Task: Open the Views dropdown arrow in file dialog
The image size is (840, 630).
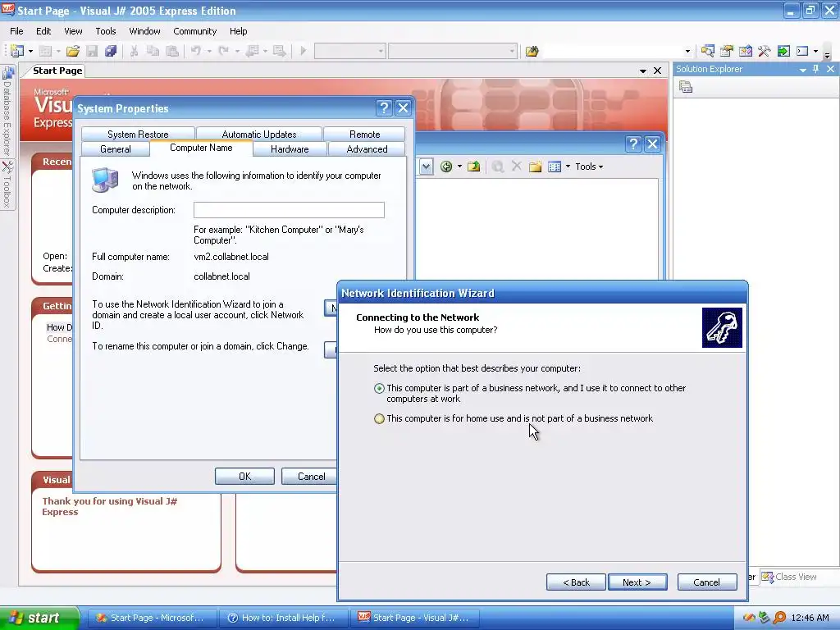Action: pos(568,167)
